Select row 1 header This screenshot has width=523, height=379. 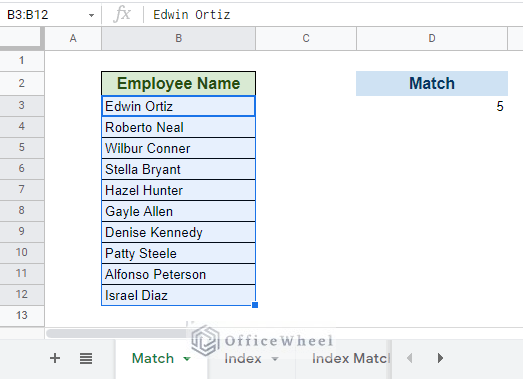22,61
